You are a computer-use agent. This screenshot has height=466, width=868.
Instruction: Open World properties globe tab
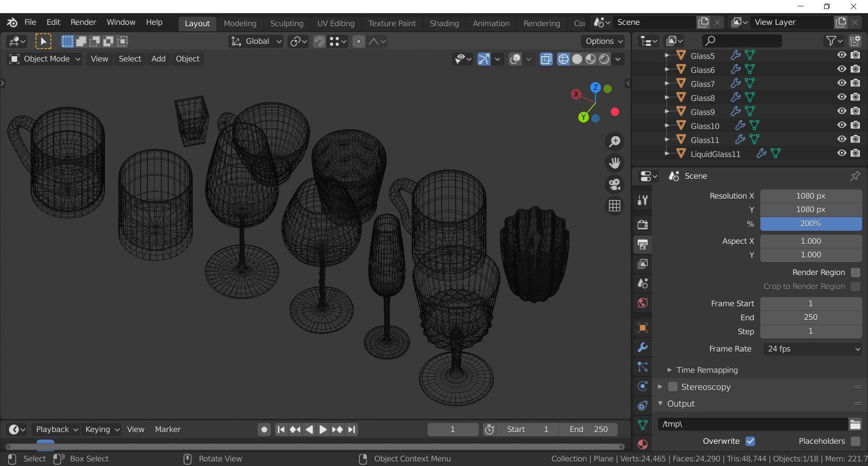[x=642, y=303]
